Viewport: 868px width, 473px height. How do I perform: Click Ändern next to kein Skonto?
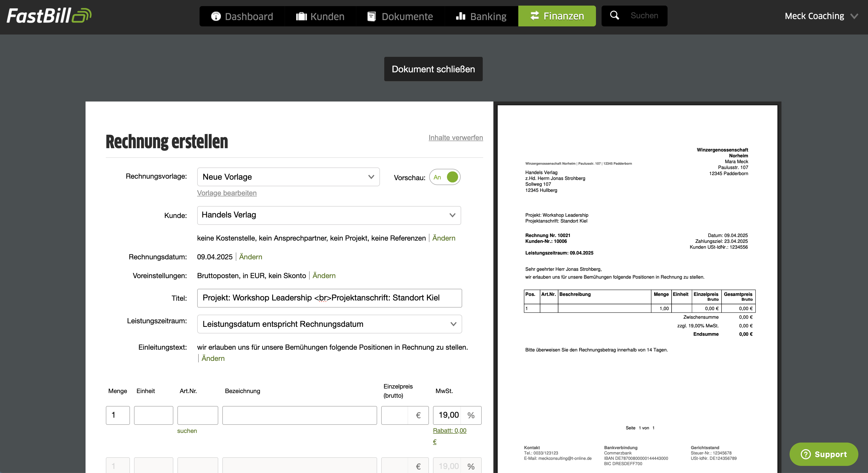pos(324,276)
